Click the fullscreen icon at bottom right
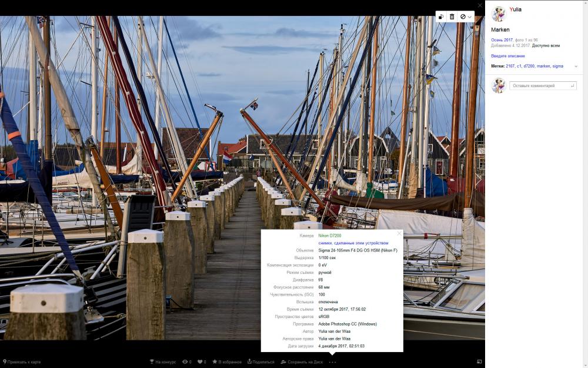This screenshot has width=588, height=368. tap(479, 362)
